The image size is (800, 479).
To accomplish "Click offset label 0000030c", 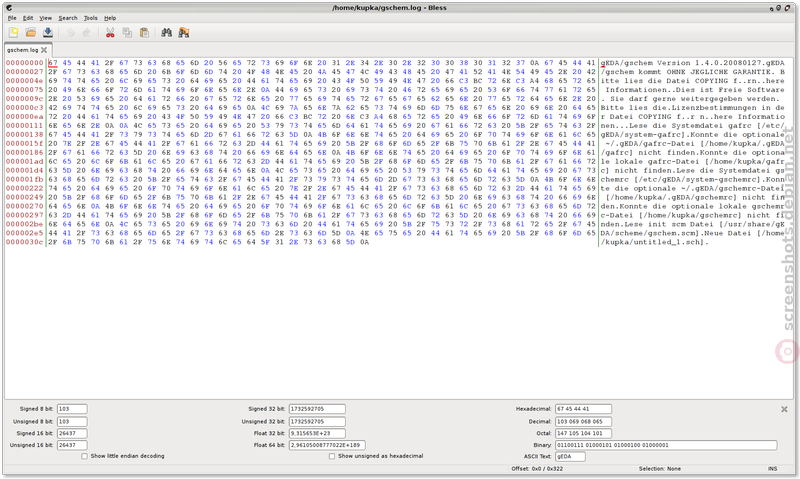I will click(24, 242).
